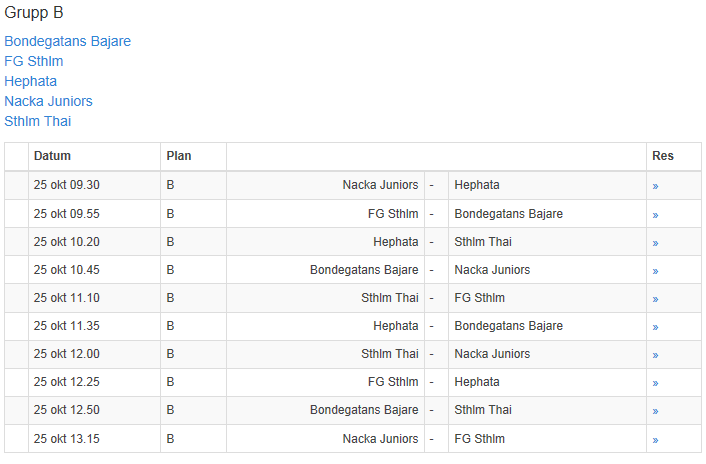Screen dimensions: 706x464
Task: Click the Res column header
Action: pyautogui.click(x=662, y=156)
